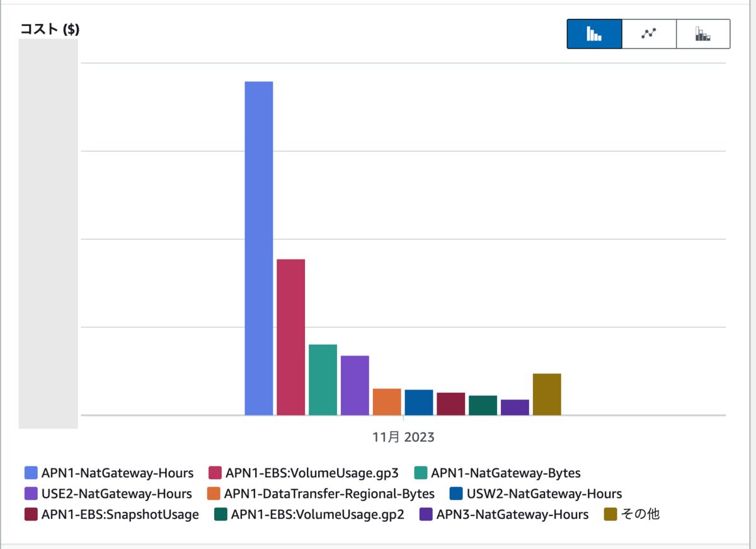Click the USE2-NatGateway-Hours legend label

[x=117, y=494]
